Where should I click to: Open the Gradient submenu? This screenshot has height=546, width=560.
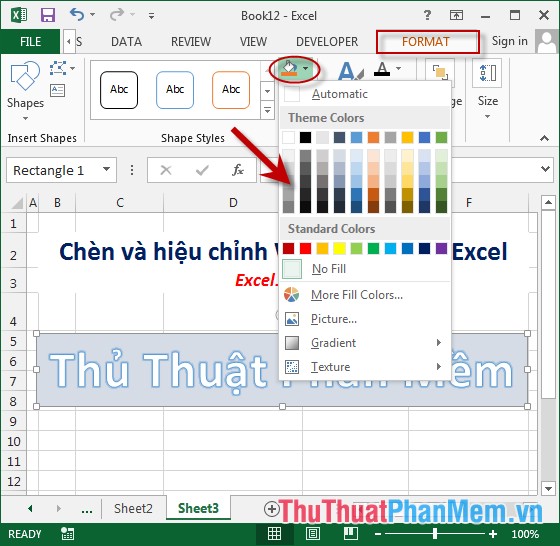click(x=365, y=342)
